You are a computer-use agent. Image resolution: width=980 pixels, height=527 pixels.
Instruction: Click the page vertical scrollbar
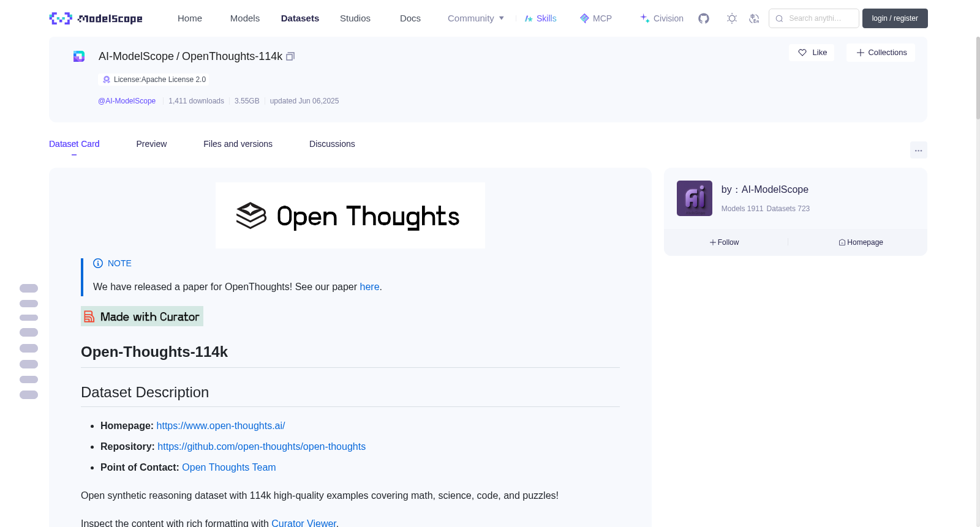(978, 78)
